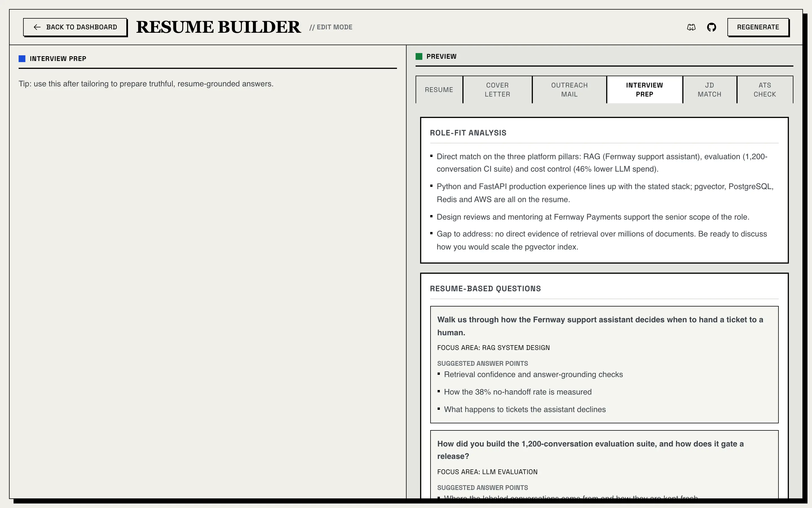Viewport: 812px width, 508px height.
Task: Click the Resume-Based Questions heading
Action: pos(485,289)
